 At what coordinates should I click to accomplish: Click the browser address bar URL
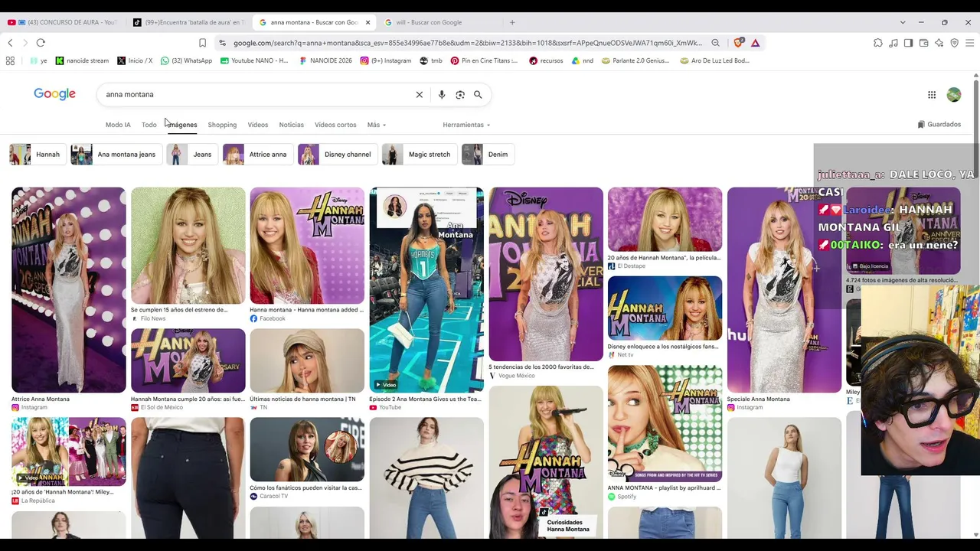467,43
